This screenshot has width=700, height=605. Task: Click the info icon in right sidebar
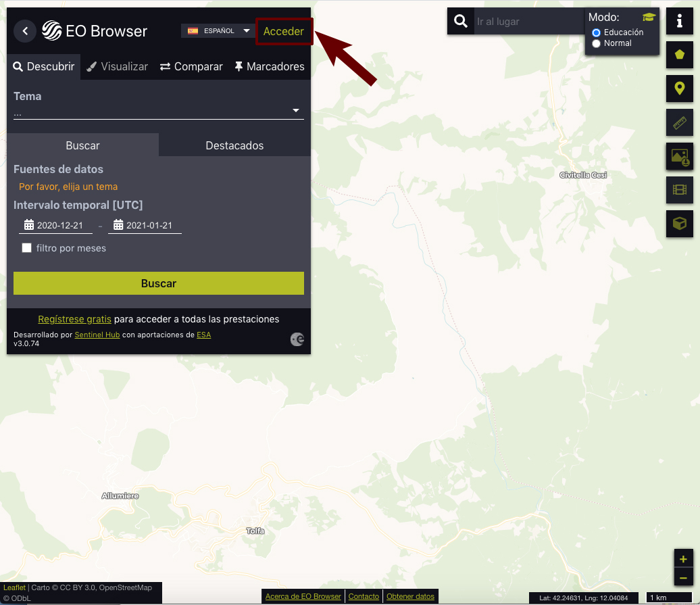[680, 22]
